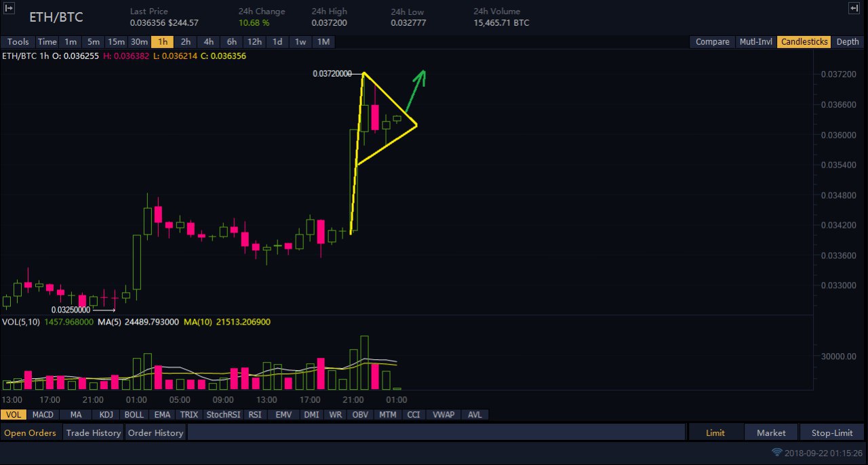This screenshot has width=868, height=465.
Task: Switch to 6h interval
Action: coord(232,41)
